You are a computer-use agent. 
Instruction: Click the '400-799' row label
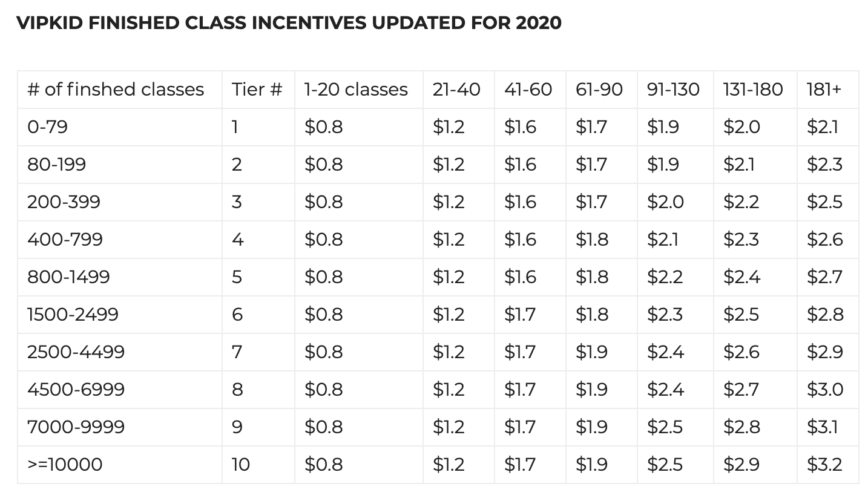point(65,240)
